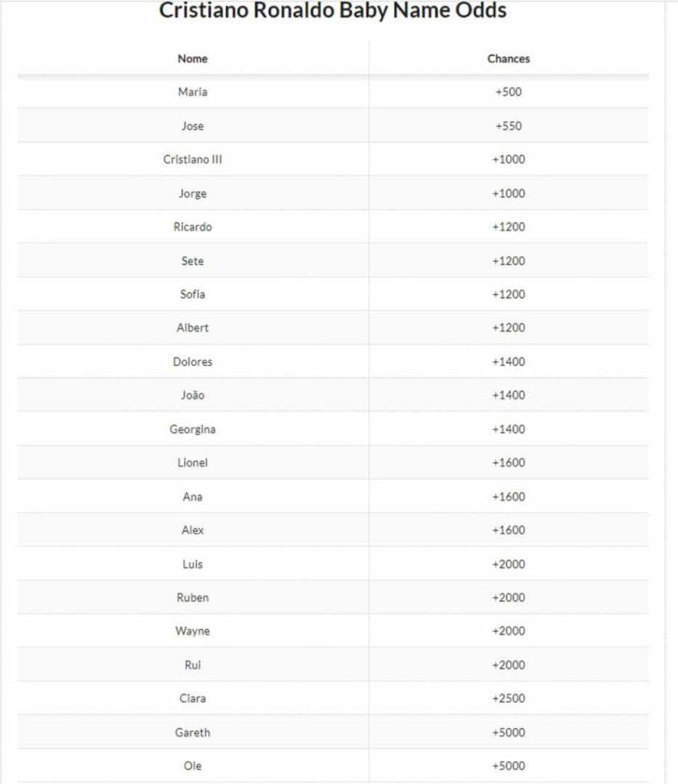
Task: Select the Gareth row name
Action: pos(192,732)
